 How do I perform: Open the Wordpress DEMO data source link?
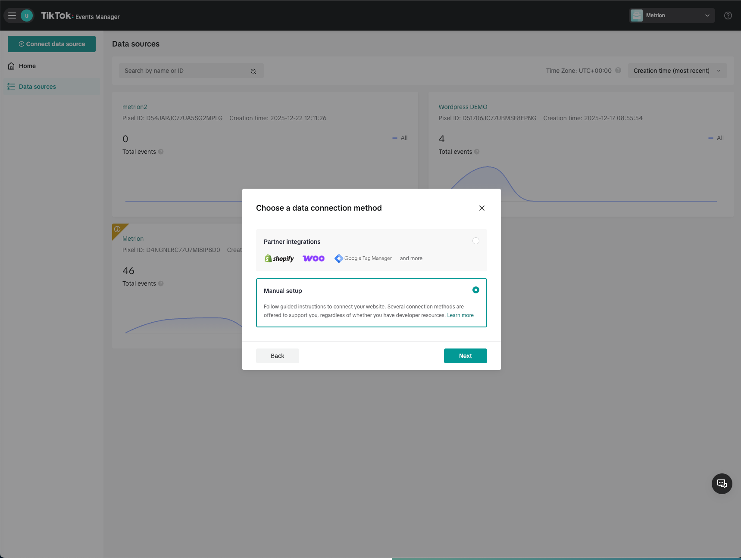(x=463, y=107)
